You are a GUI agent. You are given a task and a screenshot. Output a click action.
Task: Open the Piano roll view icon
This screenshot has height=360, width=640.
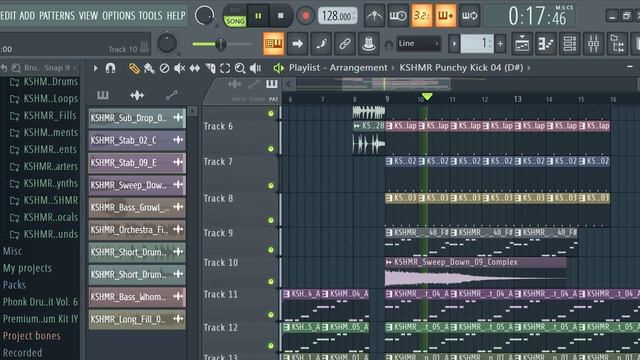coord(546,43)
